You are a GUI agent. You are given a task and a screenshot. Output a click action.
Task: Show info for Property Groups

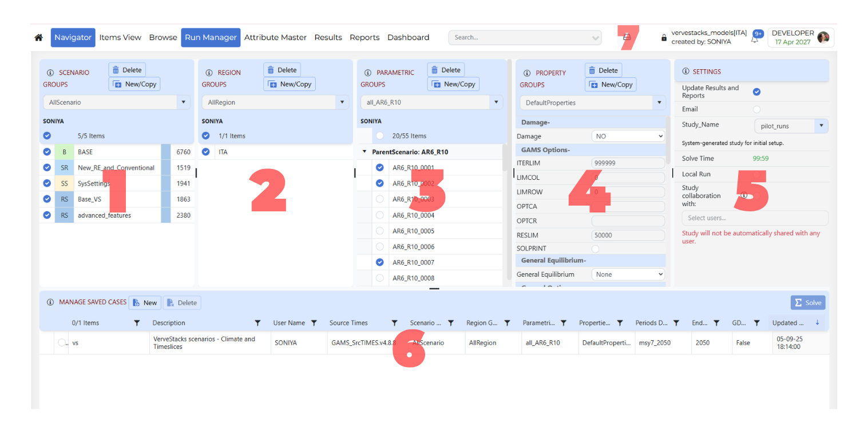pos(526,73)
